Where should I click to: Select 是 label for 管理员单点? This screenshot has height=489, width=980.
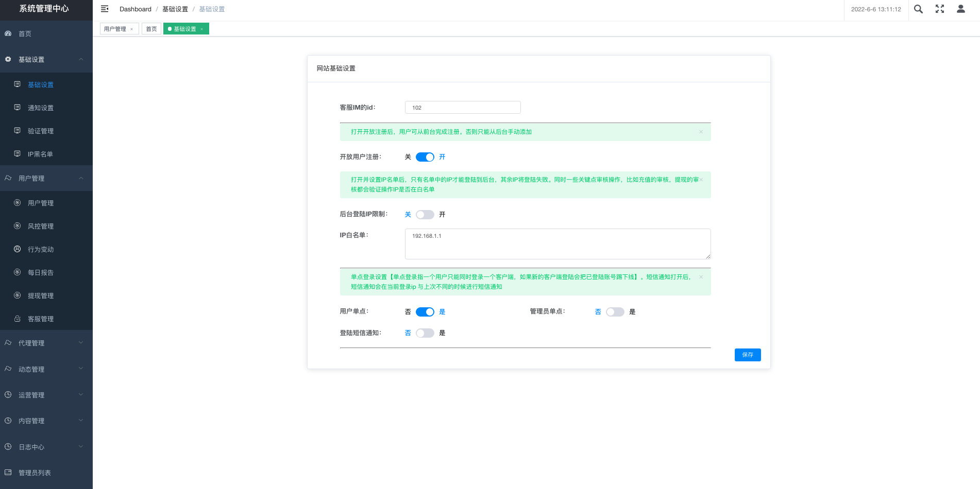[x=632, y=312]
